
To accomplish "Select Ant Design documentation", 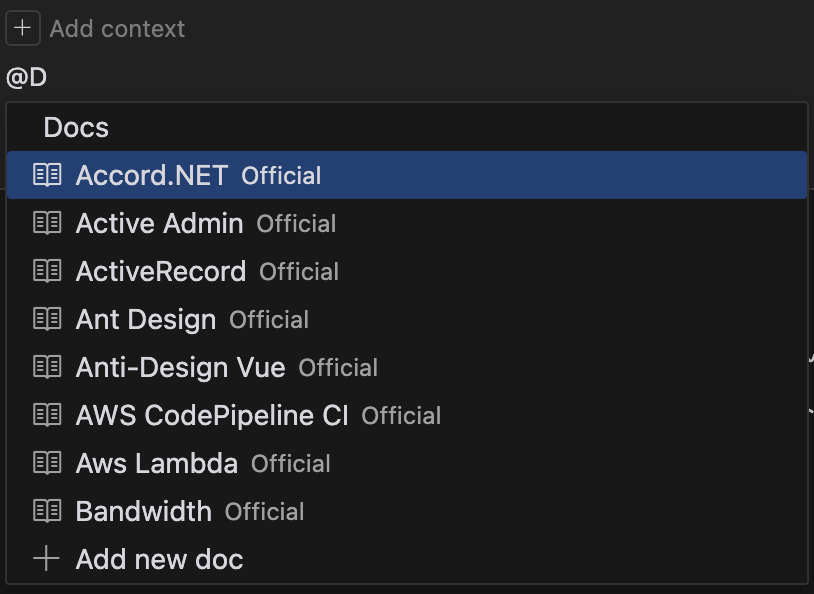I will click(407, 319).
